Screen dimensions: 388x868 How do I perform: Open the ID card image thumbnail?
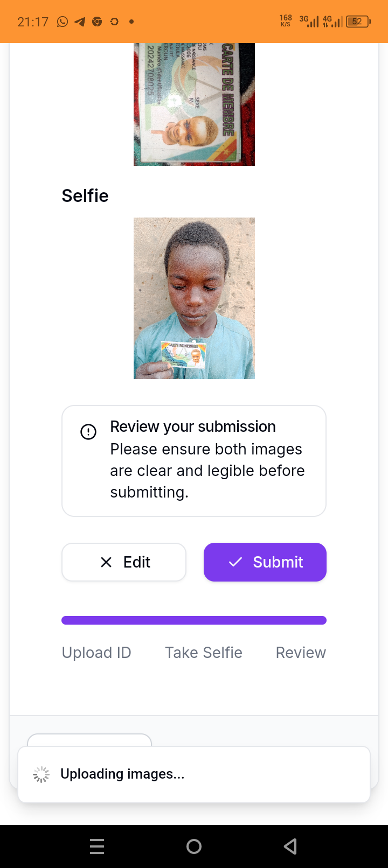click(194, 104)
